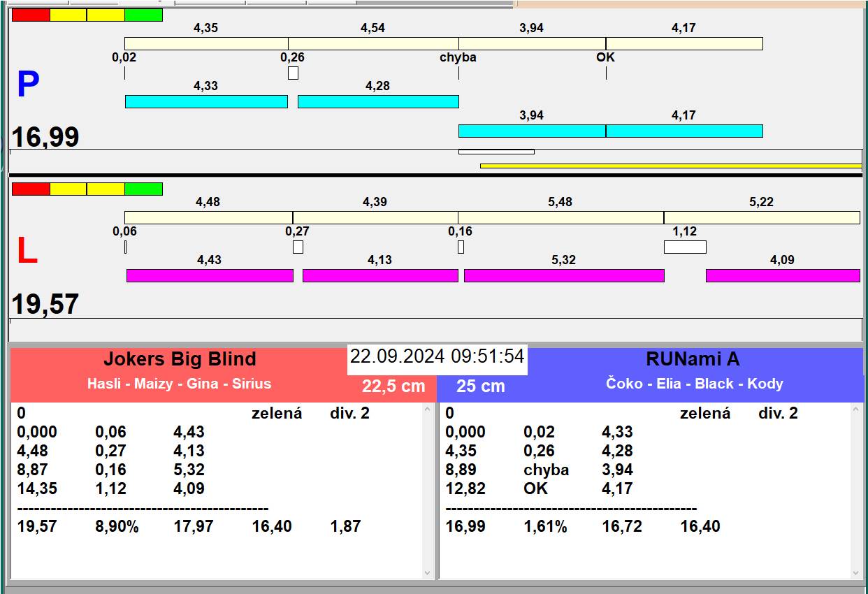The width and height of the screenshot is (868, 594).
Task: Select the magenta bar labeled 4,43
Action: coord(210,275)
